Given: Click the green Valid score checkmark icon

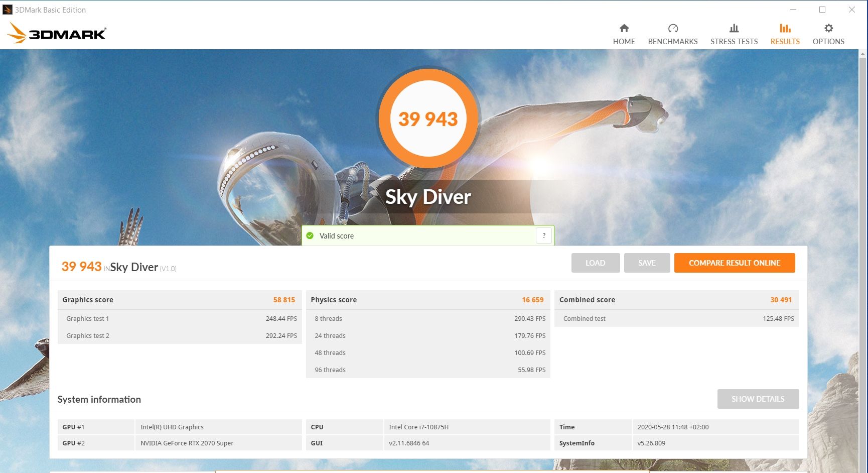Looking at the screenshot, I should coord(310,235).
